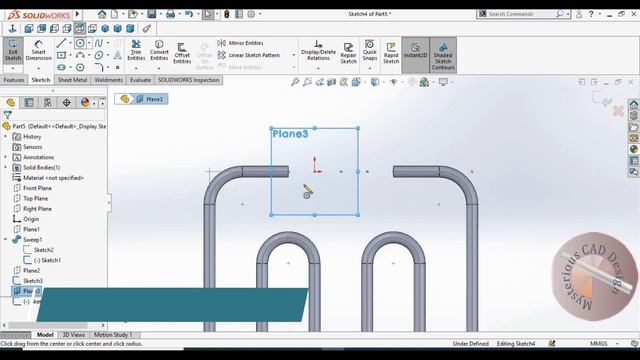Switch to the Weldments tab
The height and width of the screenshot is (360, 640).
pyautogui.click(x=109, y=80)
